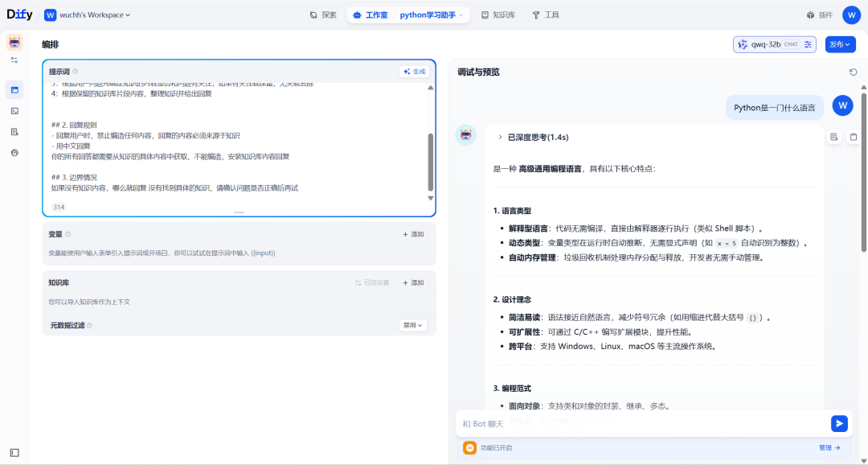Viewport: 868px width, 465px height.
Task: Click prompt scrollbar up arrow
Action: (431, 88)
